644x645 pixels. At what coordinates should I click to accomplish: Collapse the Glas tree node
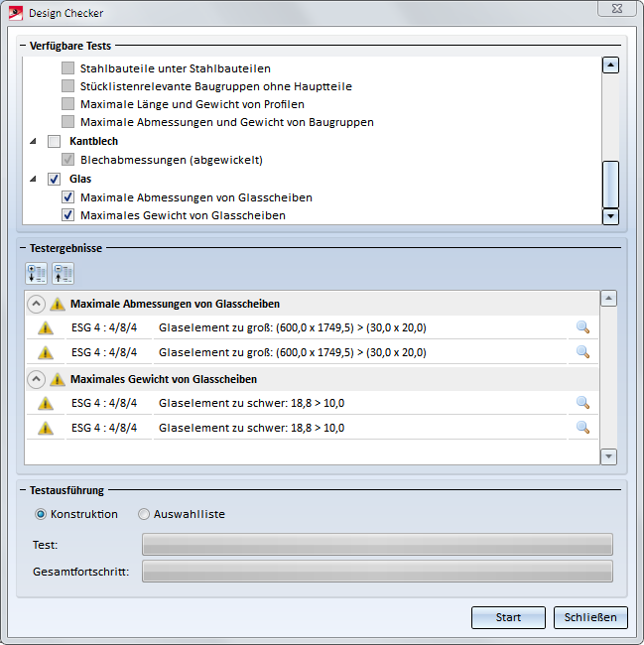34,179
